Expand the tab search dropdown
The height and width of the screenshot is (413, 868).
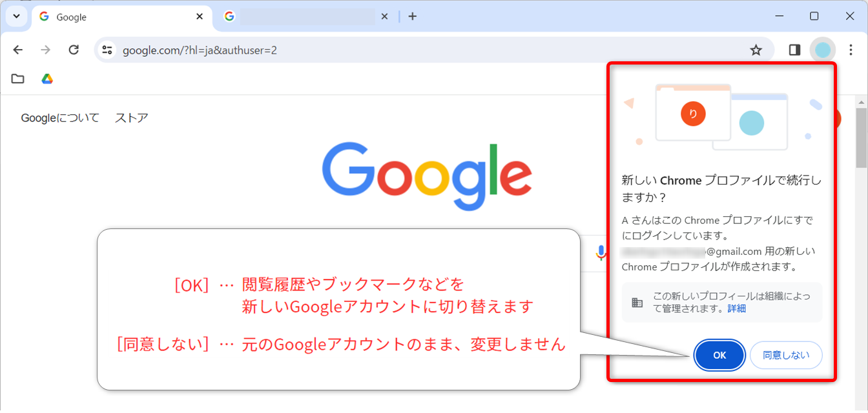coord(16,17)
